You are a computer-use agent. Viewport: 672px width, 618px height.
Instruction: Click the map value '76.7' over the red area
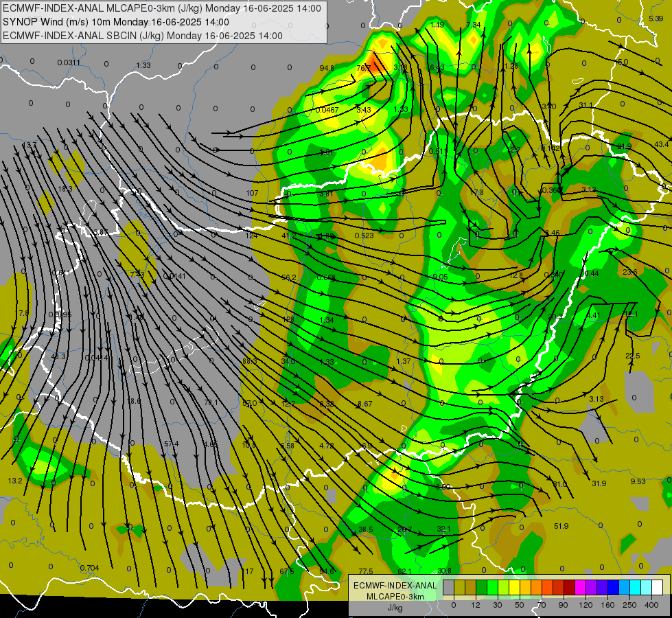(x=363, y=68)
